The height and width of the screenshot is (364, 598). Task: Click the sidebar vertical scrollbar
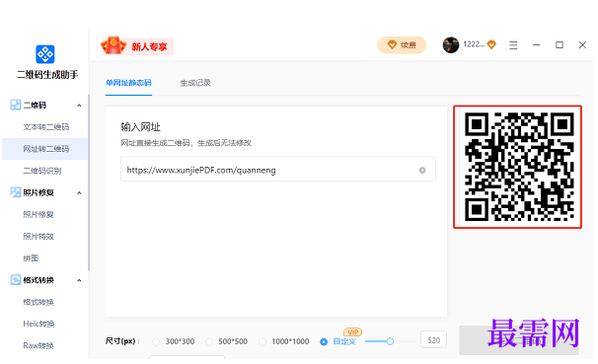[x=89, y=182]
